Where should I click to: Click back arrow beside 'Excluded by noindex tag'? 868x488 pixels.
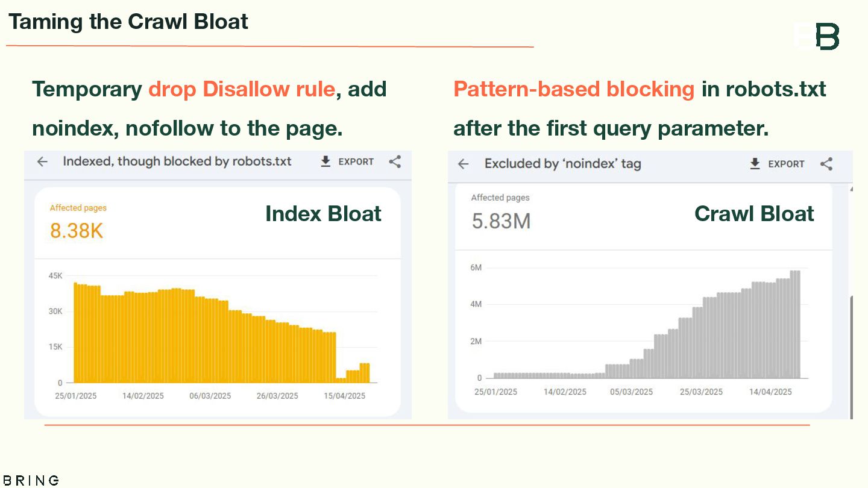pos(463,164)
